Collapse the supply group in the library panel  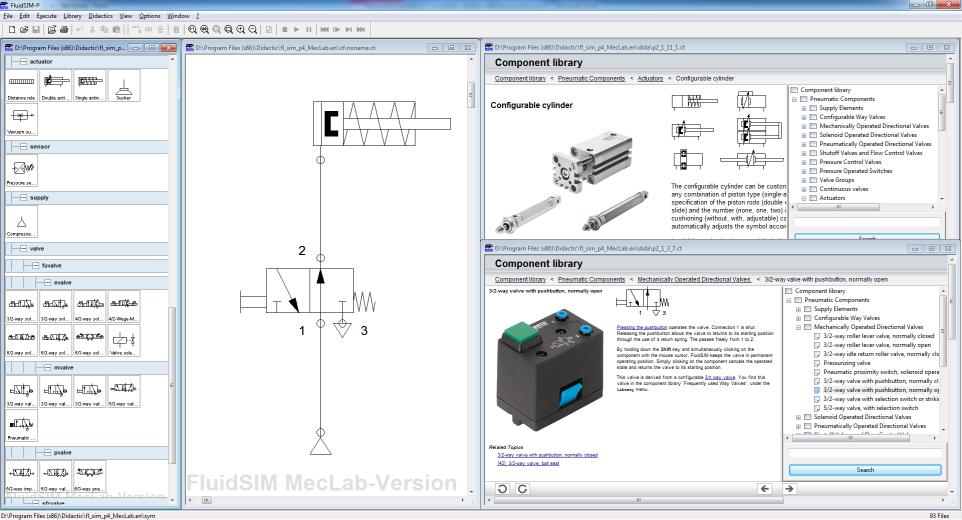pos(23,197)
